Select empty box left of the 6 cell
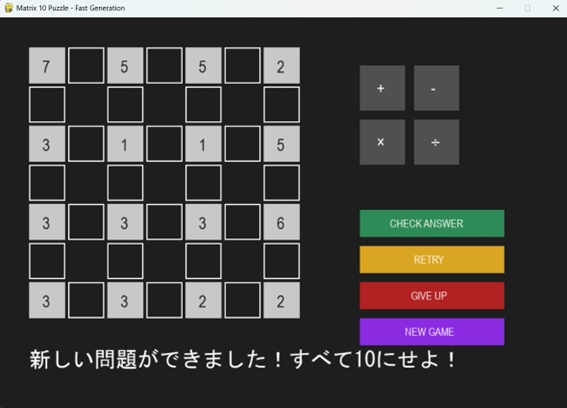Screen dimensions: 567x408 point(242,222)
